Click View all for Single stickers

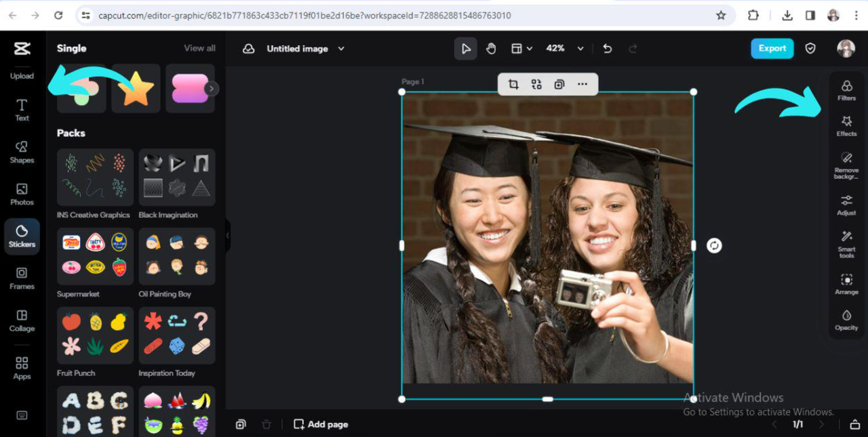pos(199,48)
